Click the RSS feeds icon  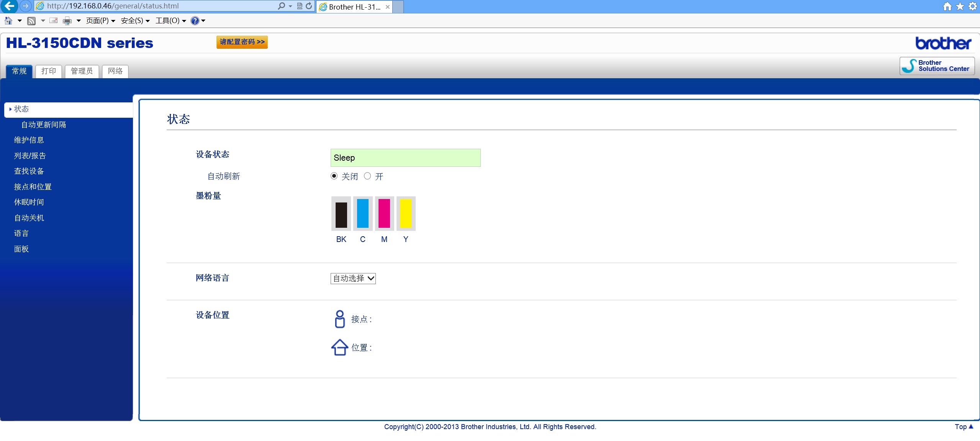(31, 21)
